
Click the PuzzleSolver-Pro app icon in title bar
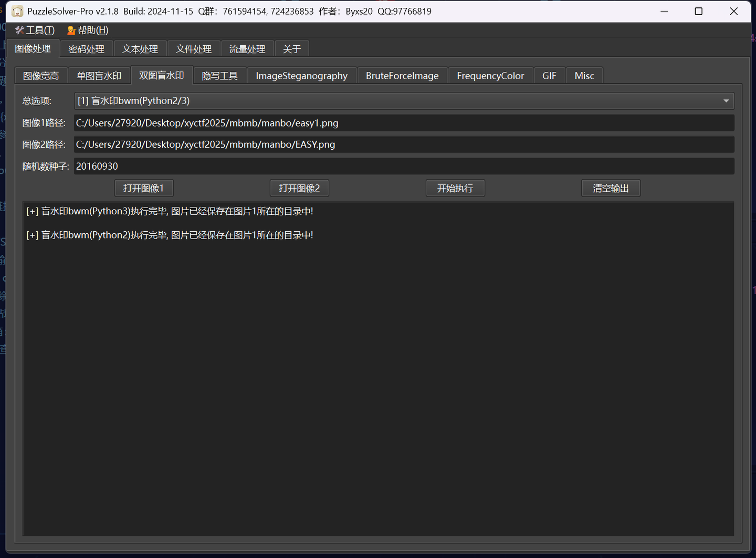[17, 11]
